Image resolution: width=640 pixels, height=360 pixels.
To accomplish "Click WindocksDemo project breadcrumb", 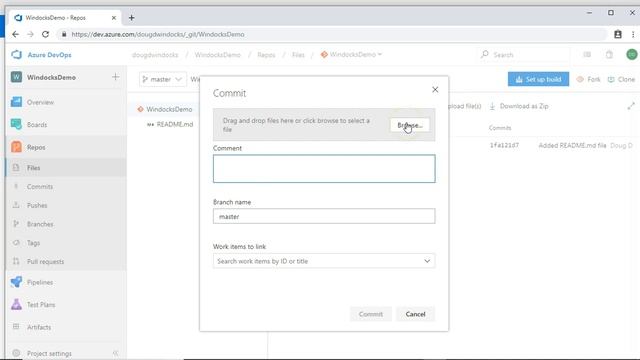I will (218, 55).
